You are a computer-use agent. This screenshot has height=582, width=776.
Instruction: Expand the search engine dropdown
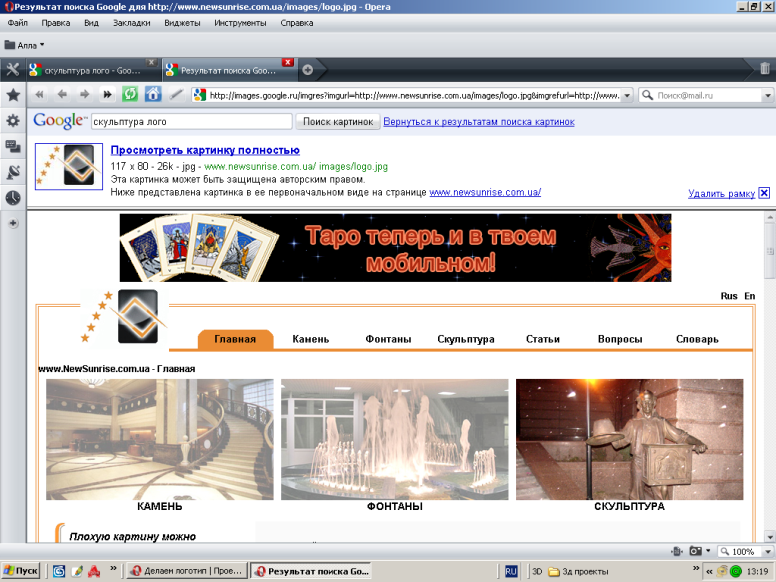click(x=768, y=95)
